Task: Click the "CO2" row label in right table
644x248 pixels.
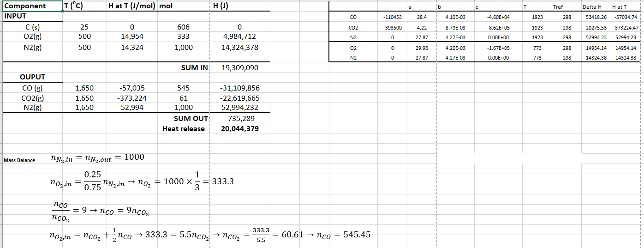Action: pos(352,28)
